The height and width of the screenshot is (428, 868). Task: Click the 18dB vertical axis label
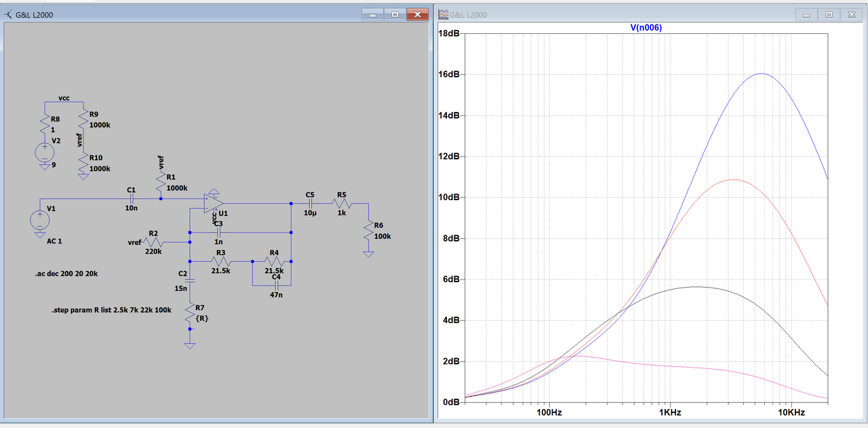pyautogui.click(x=449, y=33)
